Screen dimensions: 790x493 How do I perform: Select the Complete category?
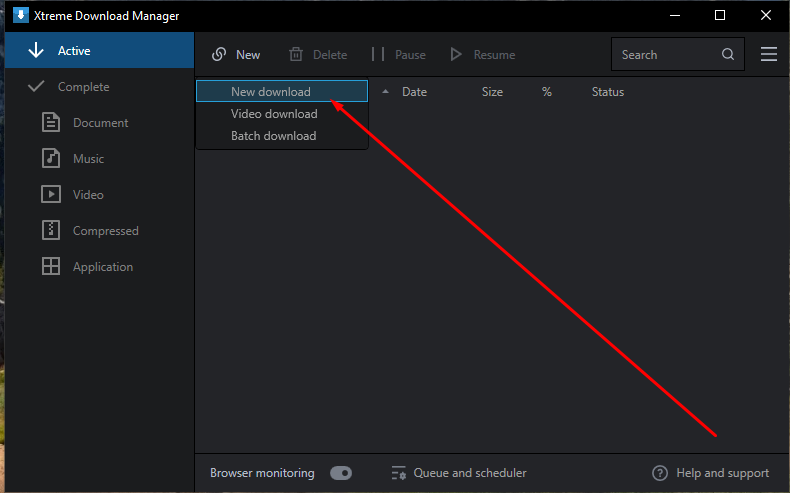pos(99,87)
